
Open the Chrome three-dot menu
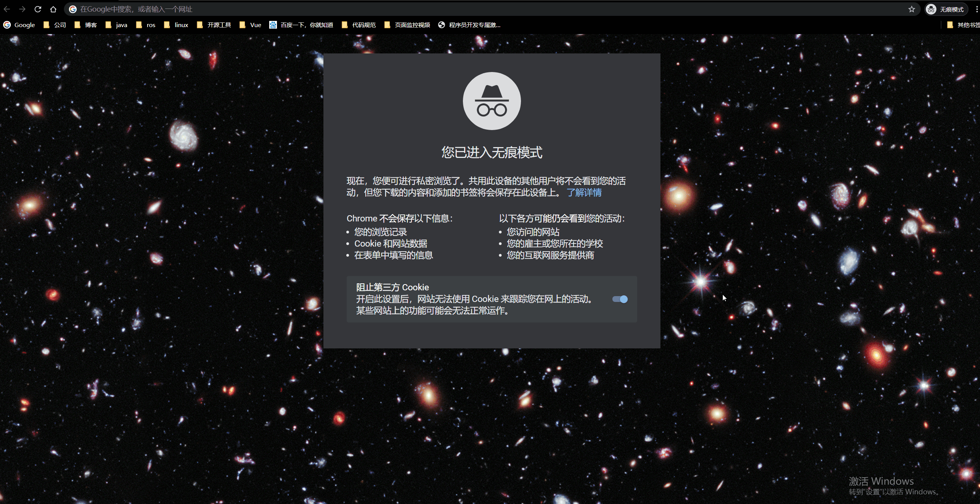pyautogui.click(x=977, y=9)
